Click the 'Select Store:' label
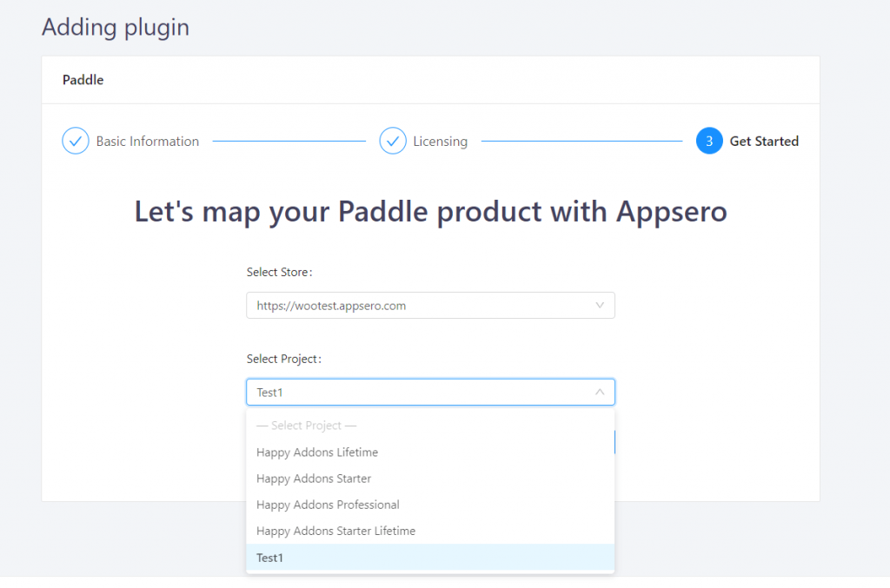The image size is (890, 588). [279, 272]
